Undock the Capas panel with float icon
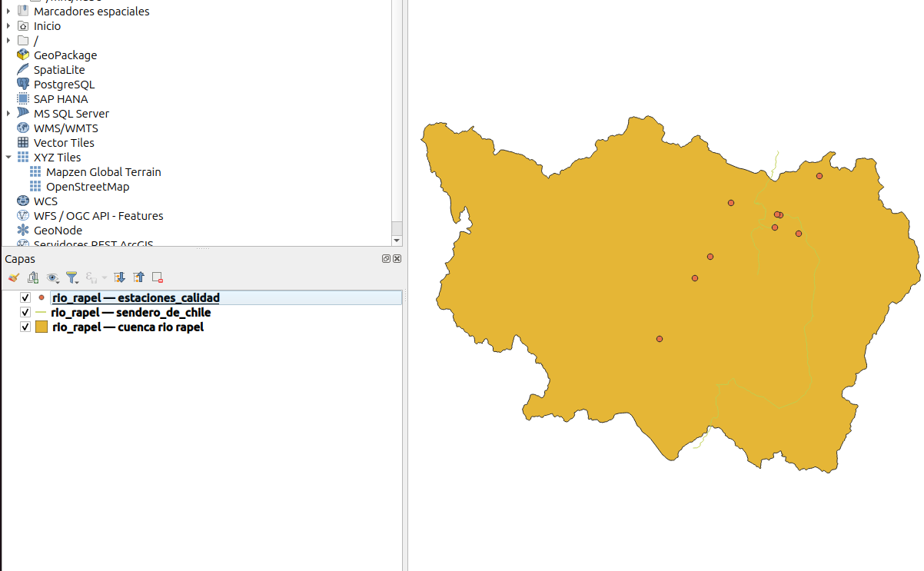The width and height of the screenshot is (924, 571). point(386,259)
